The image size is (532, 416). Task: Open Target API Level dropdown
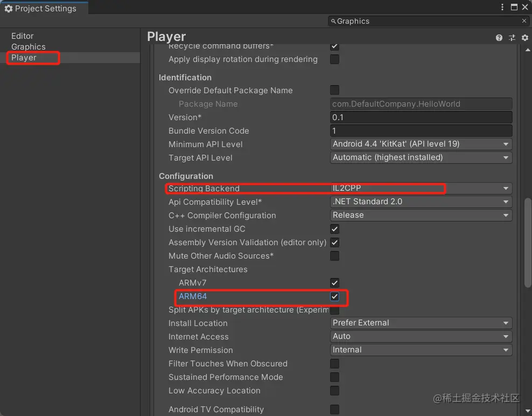point(421,157)
